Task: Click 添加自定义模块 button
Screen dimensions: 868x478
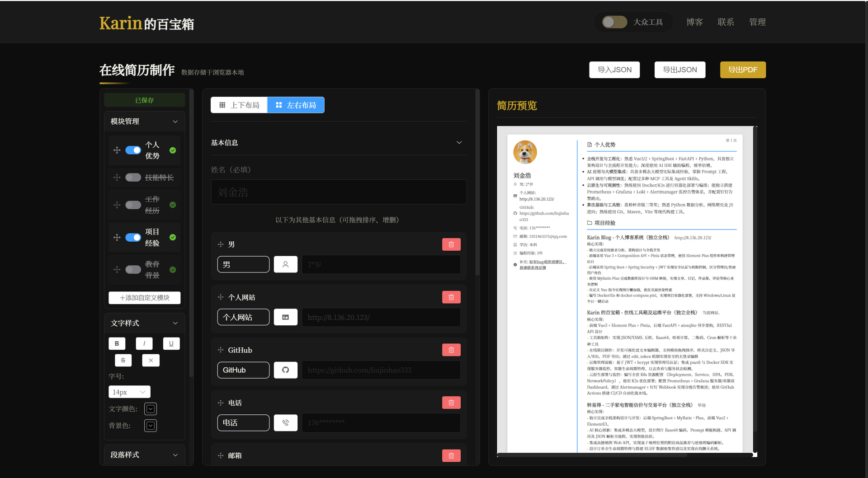Action: [x=144, y=298]
